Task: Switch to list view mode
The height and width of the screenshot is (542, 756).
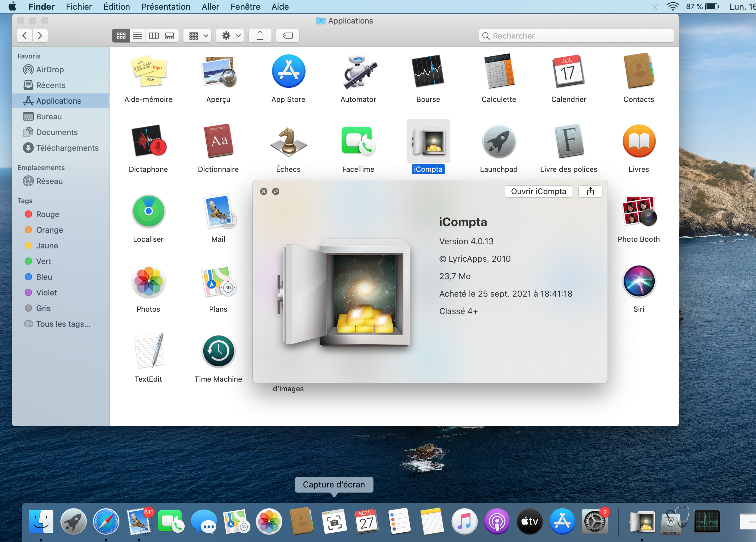Action: click(137, 36)
